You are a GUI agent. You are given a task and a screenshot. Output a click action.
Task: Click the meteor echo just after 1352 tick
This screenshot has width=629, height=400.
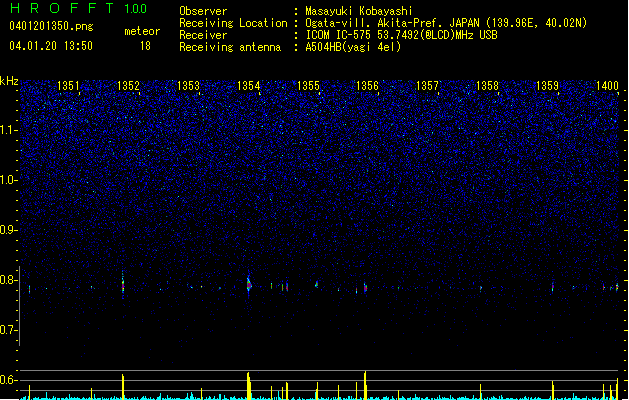tap(123, 286)
